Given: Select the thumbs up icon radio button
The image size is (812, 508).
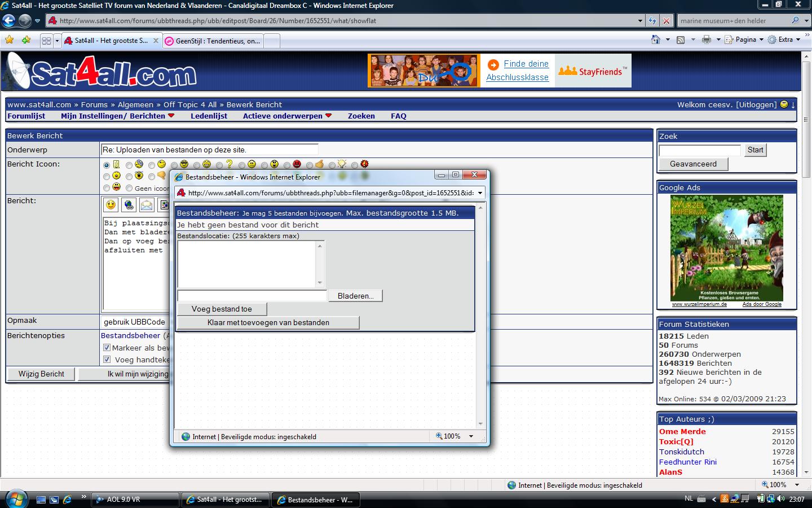Looking at the screenshot, I should coord(310,165).
